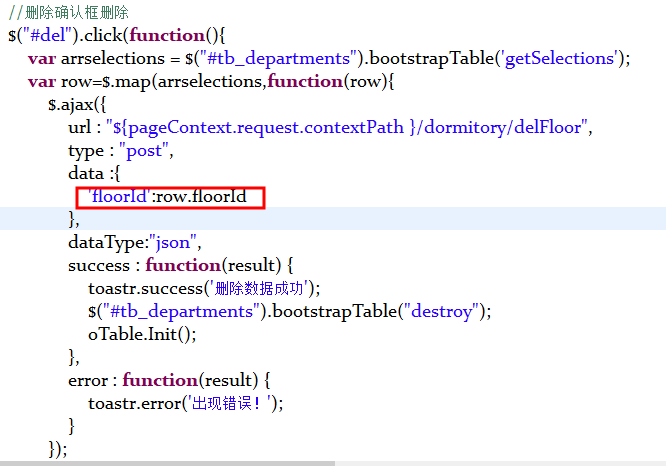Click the Chinese comment line at the top

[68, 12]
